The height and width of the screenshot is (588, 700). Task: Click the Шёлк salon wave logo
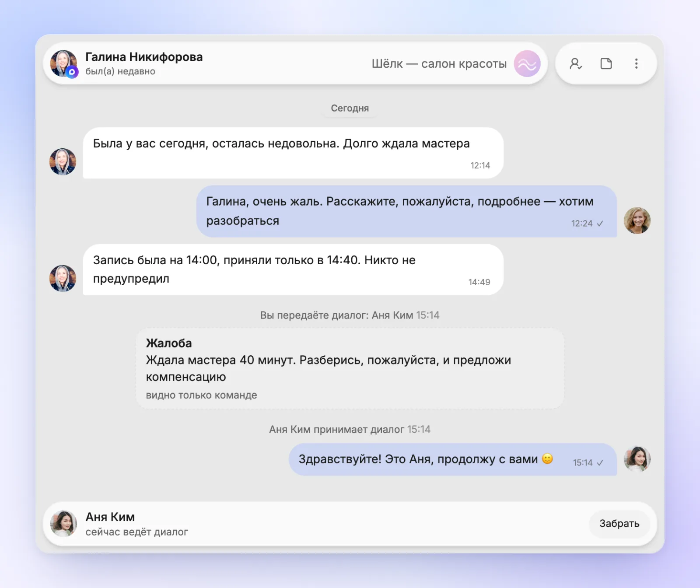(527, 64)
